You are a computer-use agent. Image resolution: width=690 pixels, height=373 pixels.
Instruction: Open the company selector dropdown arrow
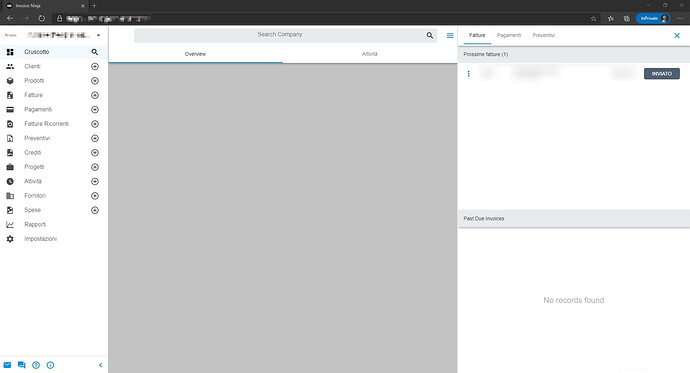(99, 35)
